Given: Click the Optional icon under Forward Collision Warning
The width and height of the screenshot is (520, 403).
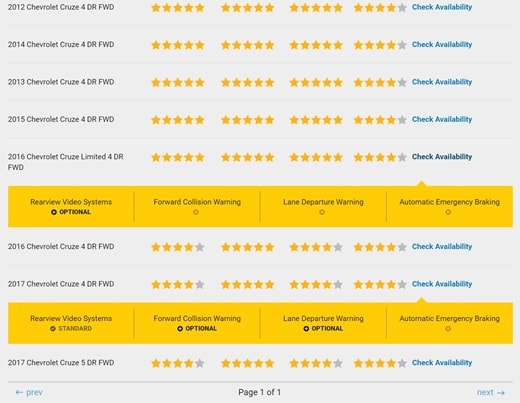Looking at the screenshot, I should click(180, 329).
